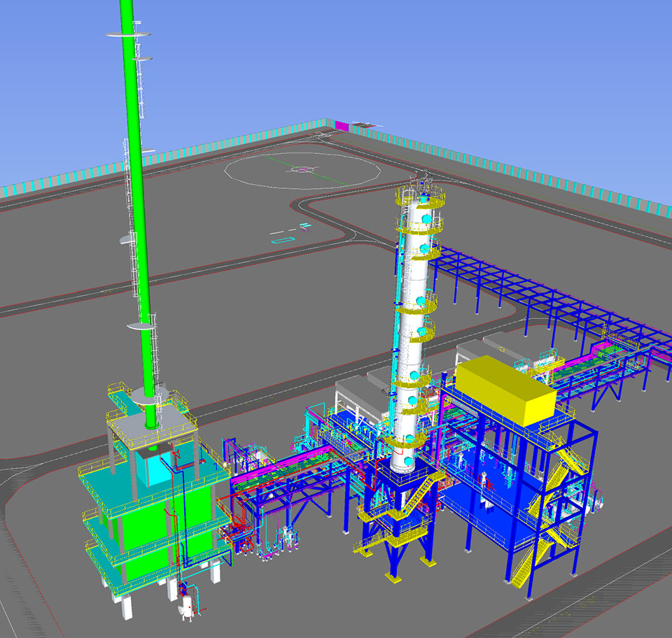Click the magenta square on the far fence
The height and width of the screenshot is (638, 672).
pos(342,126)
